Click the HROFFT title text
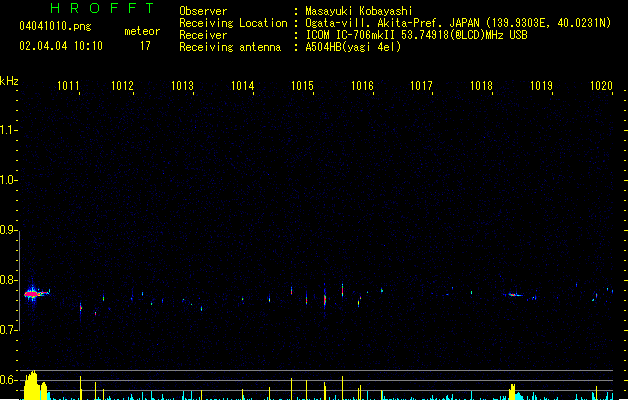The image size is (629, 400). pos(102,8)
